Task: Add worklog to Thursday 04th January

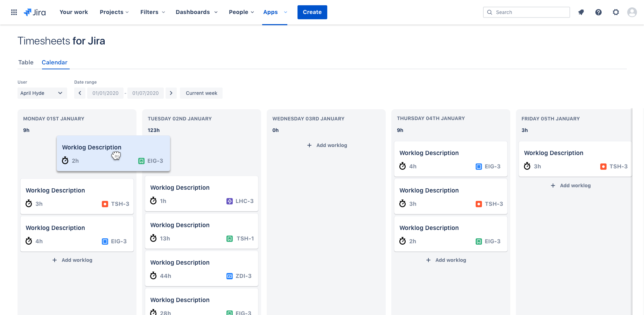Action: click(x=446, y=260)
